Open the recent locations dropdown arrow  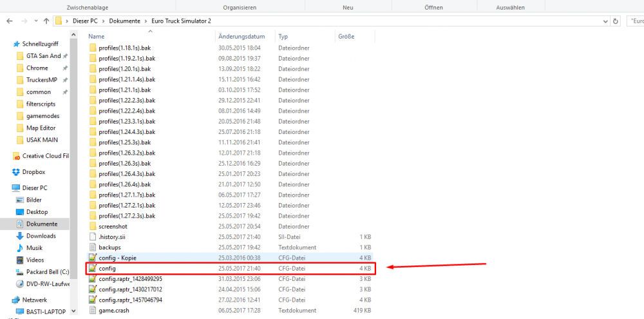(x=35, y=21)
